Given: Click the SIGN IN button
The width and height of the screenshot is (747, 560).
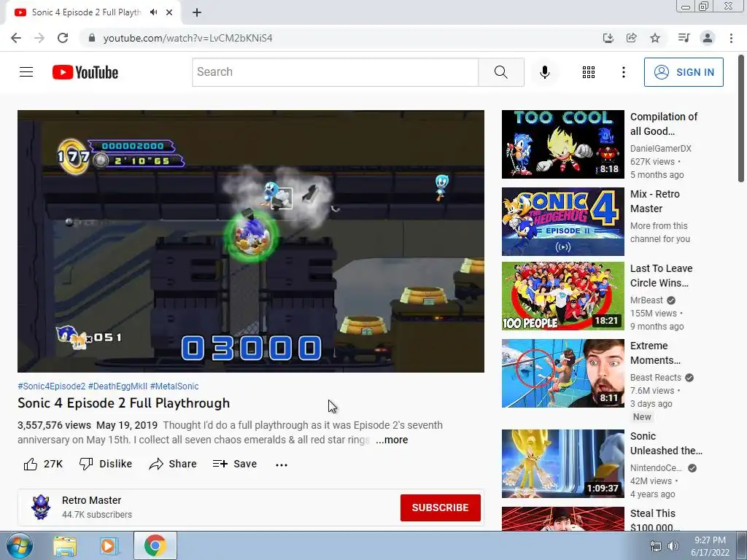Looking at the screenshot, I should point(683,72).
